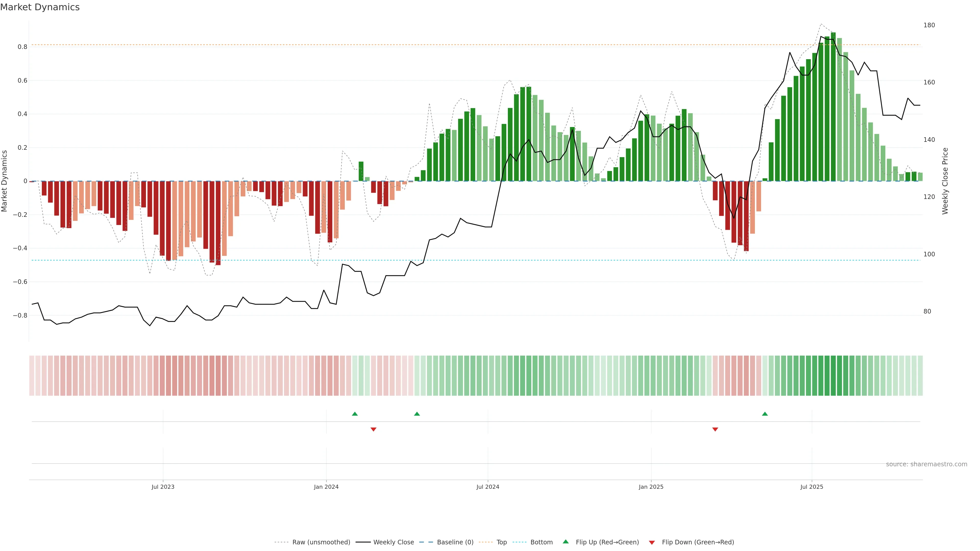Click the Jul 2025 axis label
The image size is (980, 551).
click(812, 487)
